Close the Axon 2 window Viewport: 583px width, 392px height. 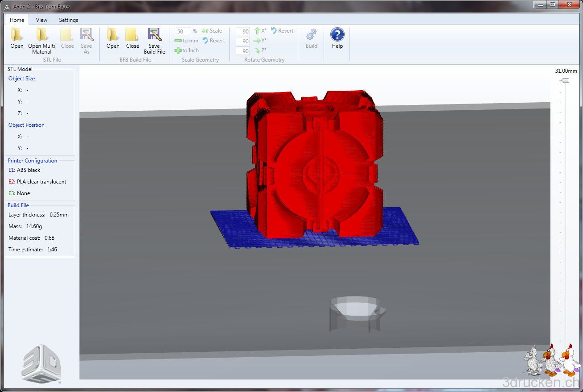[x=569, y=4]
